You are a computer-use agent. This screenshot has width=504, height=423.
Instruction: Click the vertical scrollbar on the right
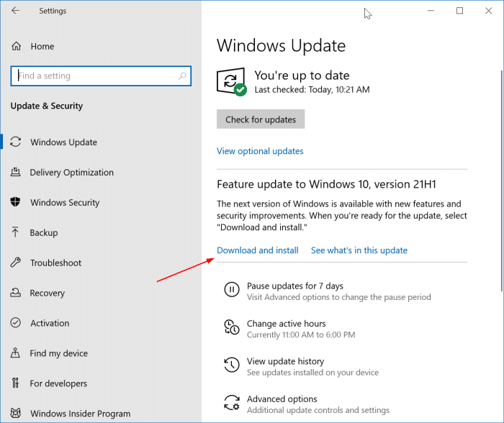pos(501,181)
